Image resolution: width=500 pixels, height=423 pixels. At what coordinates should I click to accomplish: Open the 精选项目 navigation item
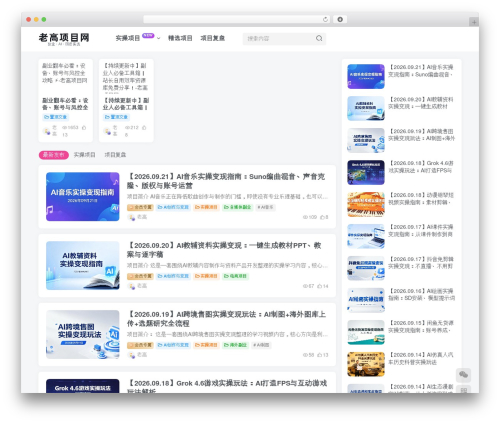pos(180,38)
